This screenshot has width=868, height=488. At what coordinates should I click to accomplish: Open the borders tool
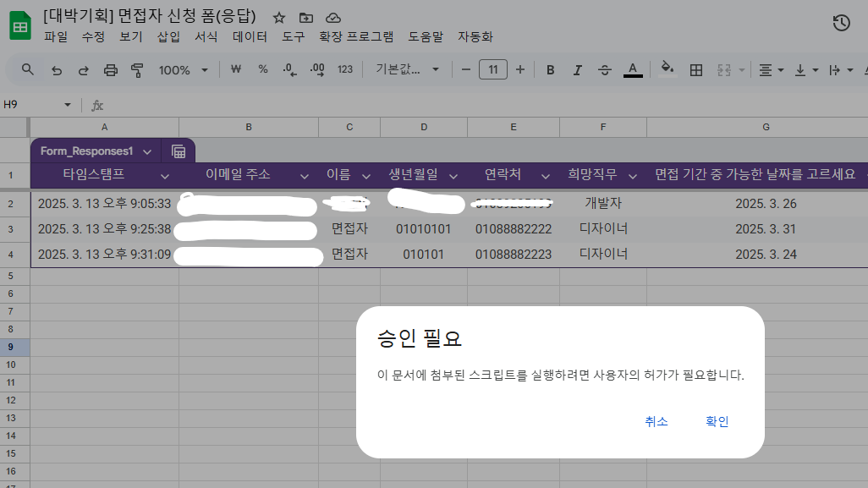coord(696,70)
